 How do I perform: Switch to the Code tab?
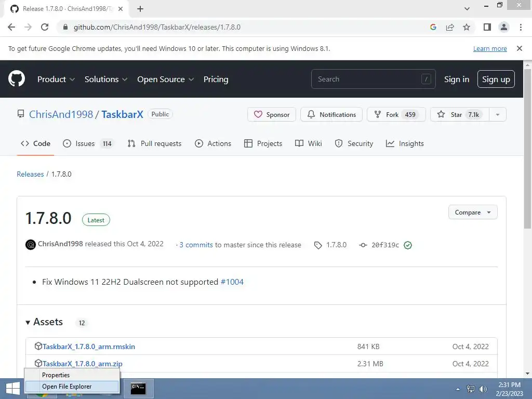pyautogui.click(x=35, y=143)
